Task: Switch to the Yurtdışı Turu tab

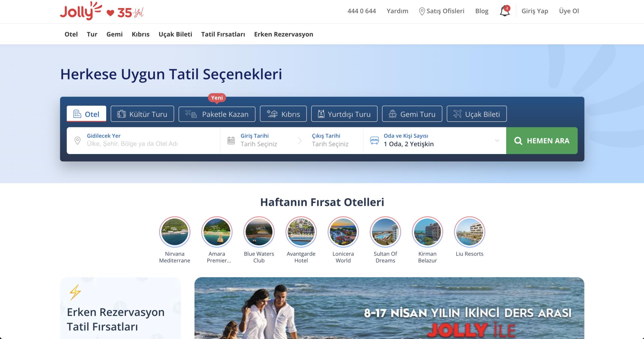Action: (344, 114)
